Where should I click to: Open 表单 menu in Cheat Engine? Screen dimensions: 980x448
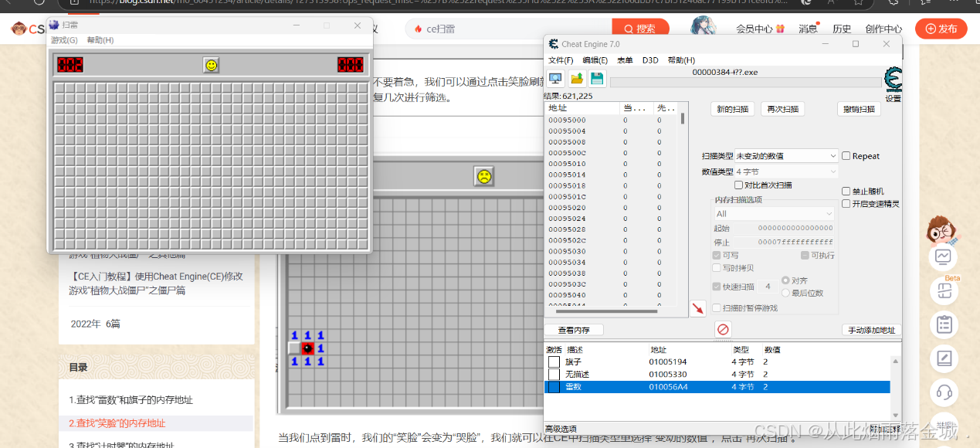point(625,60)
